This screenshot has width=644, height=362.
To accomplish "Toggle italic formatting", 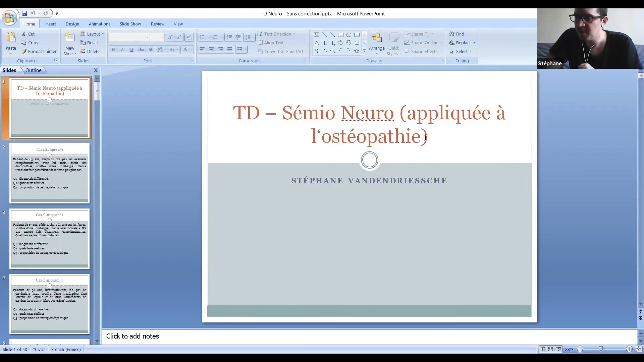I will [122, 49].
